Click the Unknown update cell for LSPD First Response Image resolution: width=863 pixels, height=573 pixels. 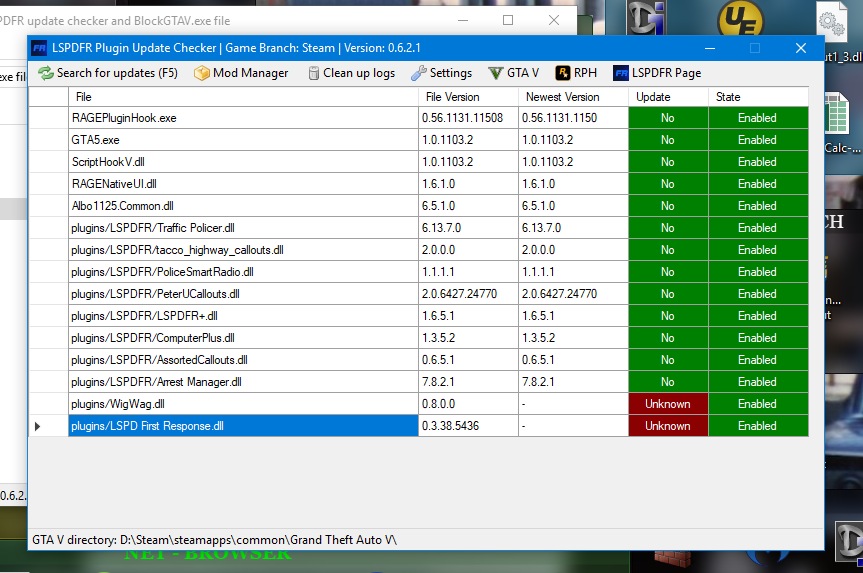pyautogui.click(x=668, y=426)
